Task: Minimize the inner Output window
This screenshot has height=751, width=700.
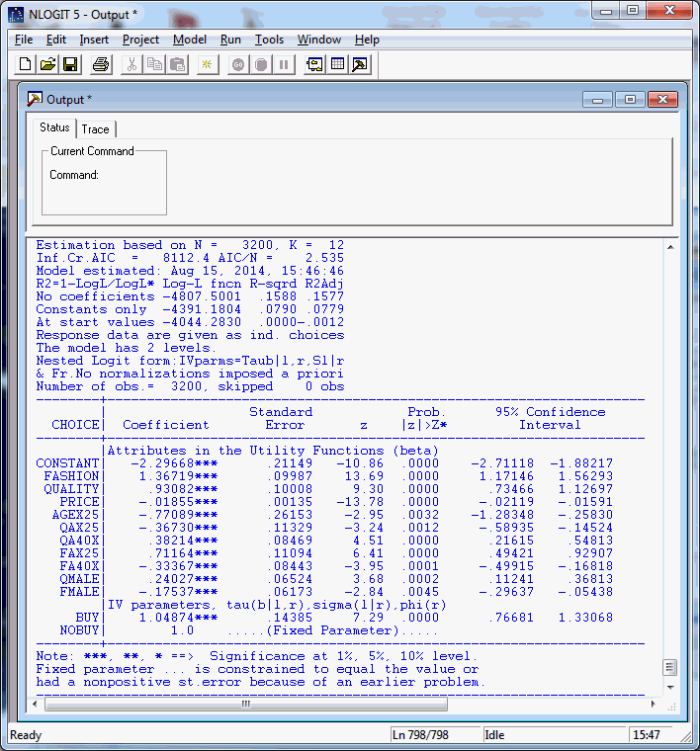Action: click(597, 100)
